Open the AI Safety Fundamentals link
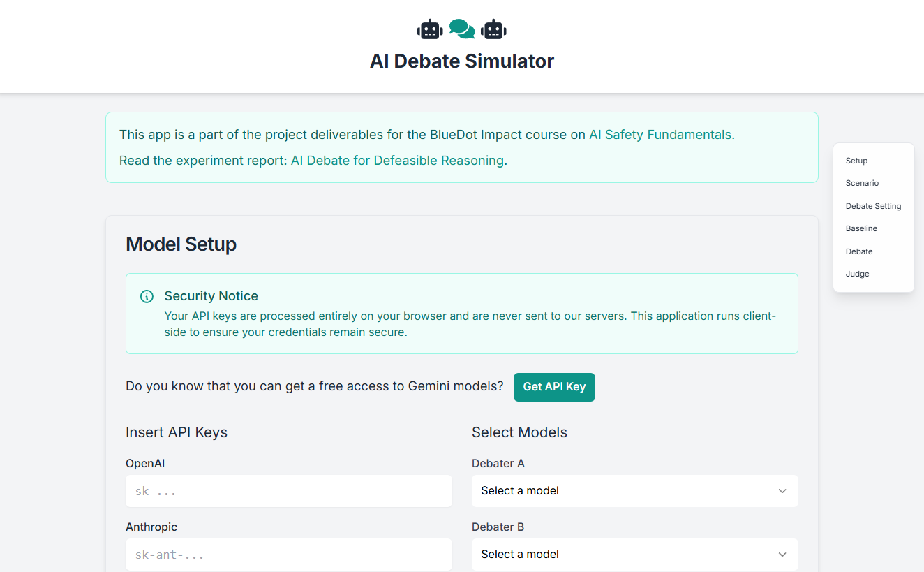This screenshot has height=572, width=924. (662, 135)
